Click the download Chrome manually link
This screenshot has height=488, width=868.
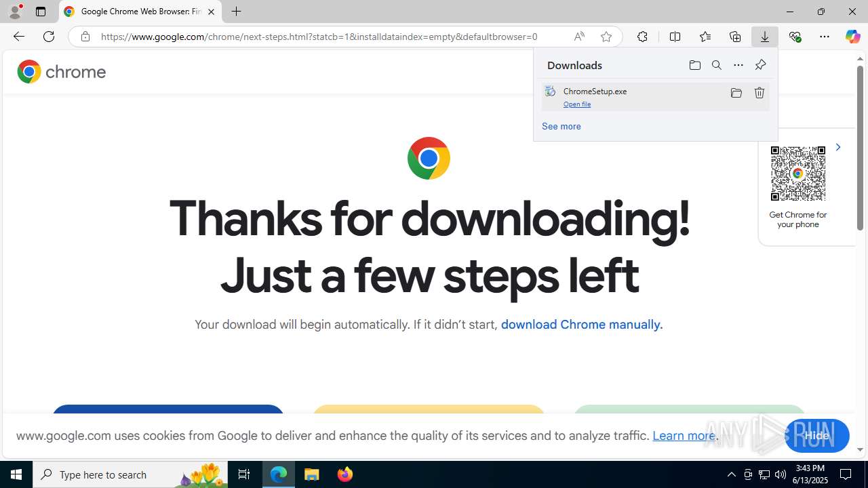(x=581, y=325)
